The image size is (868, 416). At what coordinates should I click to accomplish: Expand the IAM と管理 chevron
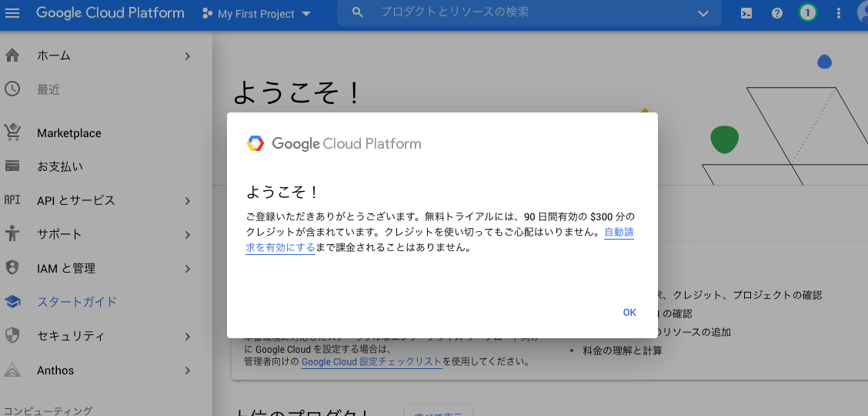(x=188, y=269)
